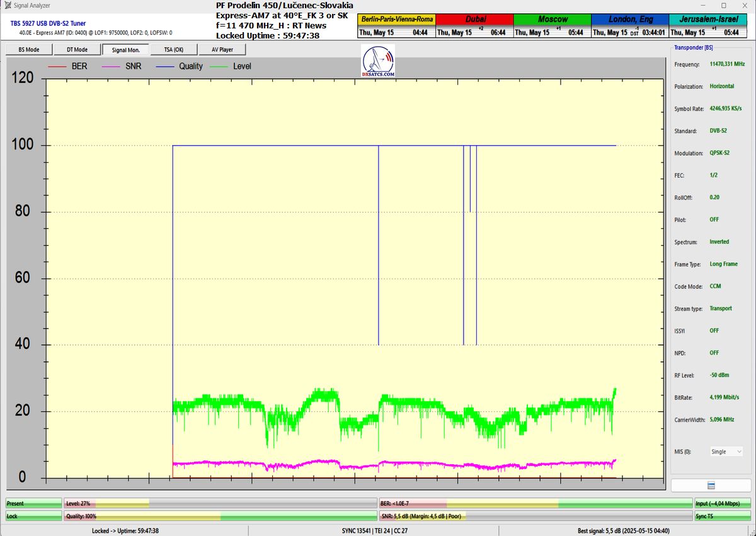Click the Input Mbps indicator

point(722,504)
